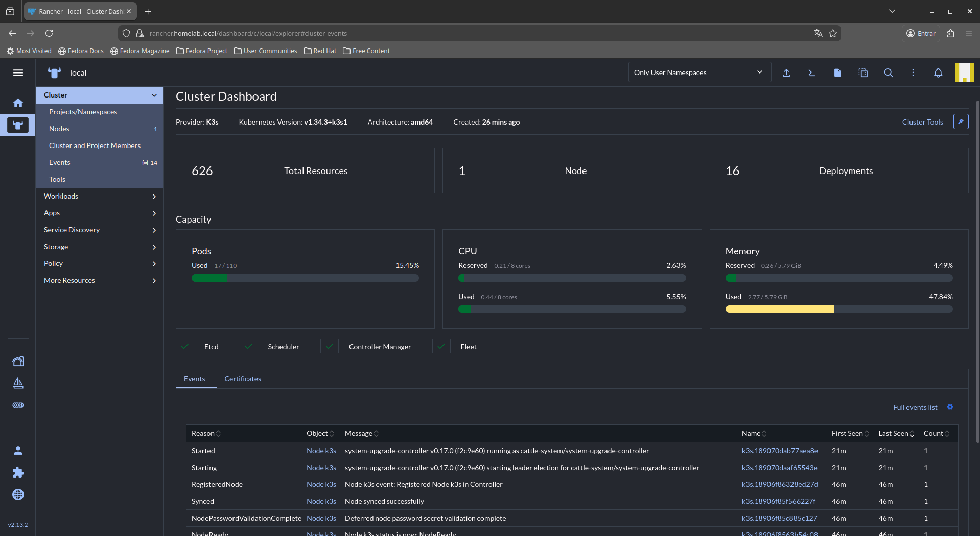Switch to the Certificates tab
Screen dimensions: 980x536
(243, 379)
